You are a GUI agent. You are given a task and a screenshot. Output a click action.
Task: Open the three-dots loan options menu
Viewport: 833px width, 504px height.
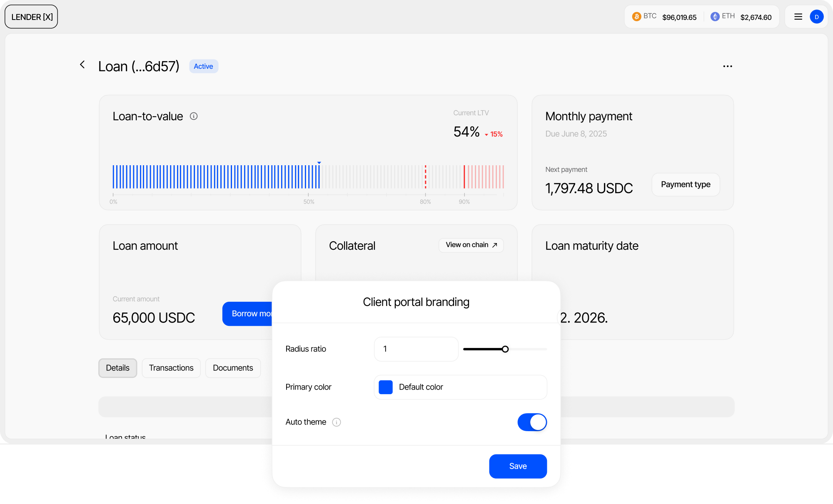pyautogui.click(x=727, y=66)
